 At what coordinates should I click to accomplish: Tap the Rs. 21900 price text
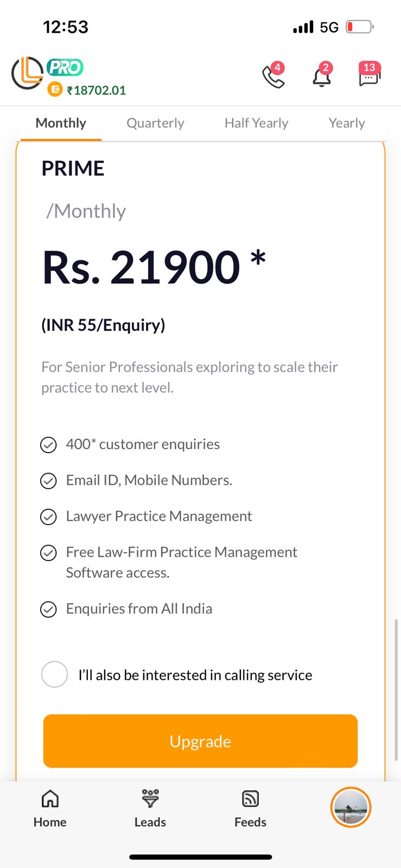[141, 267]
